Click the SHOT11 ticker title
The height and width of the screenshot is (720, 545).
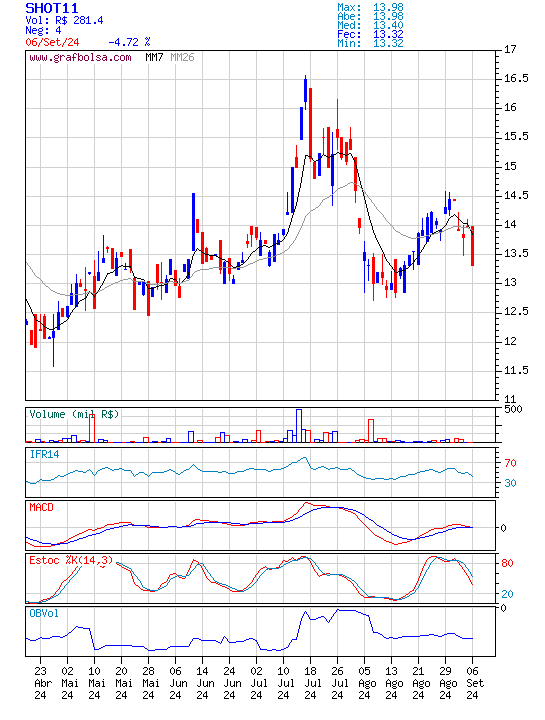51,8
